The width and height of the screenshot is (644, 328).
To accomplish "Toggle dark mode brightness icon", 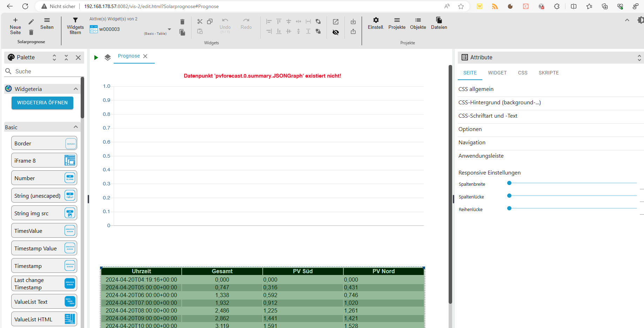I will [640, 20].
